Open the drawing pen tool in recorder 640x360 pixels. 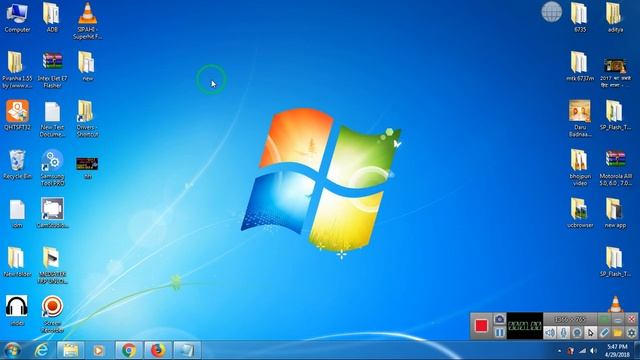604,333
